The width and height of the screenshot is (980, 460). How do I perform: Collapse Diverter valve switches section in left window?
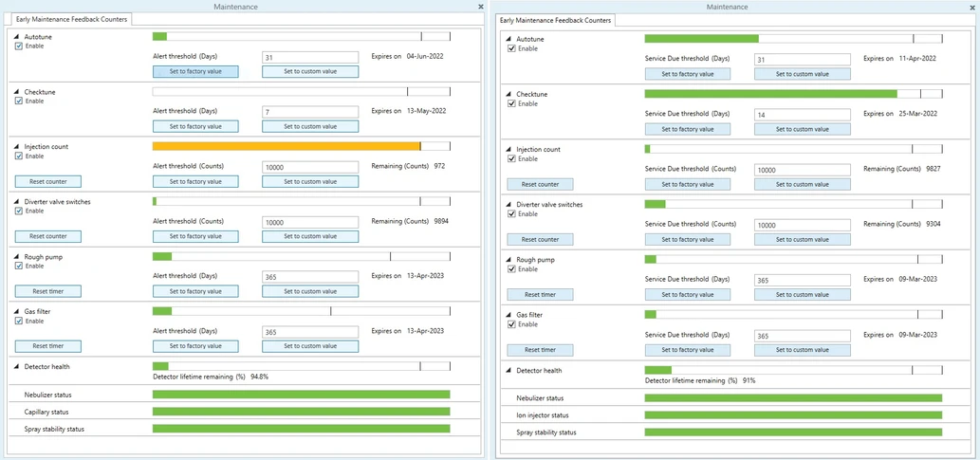[16, 202]
